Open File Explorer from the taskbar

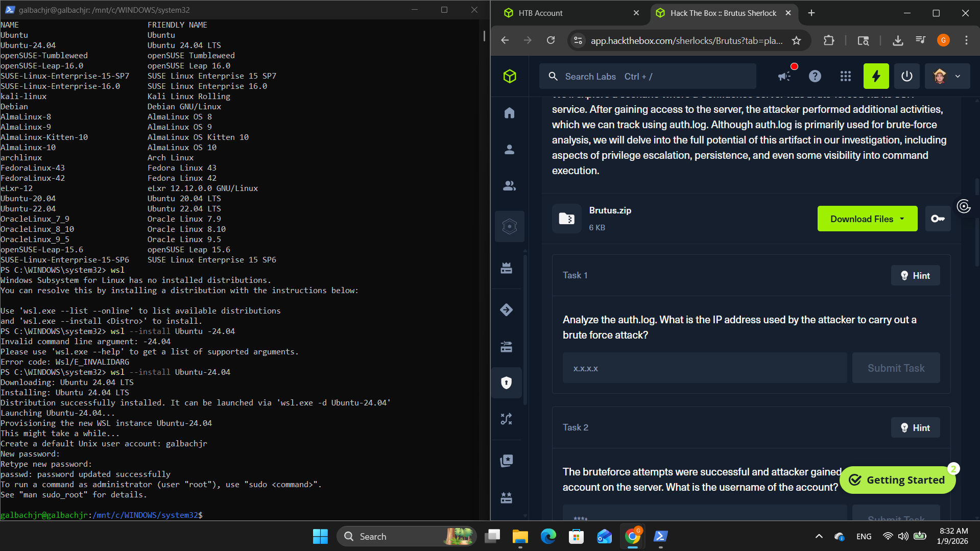[x=520, y=536]
